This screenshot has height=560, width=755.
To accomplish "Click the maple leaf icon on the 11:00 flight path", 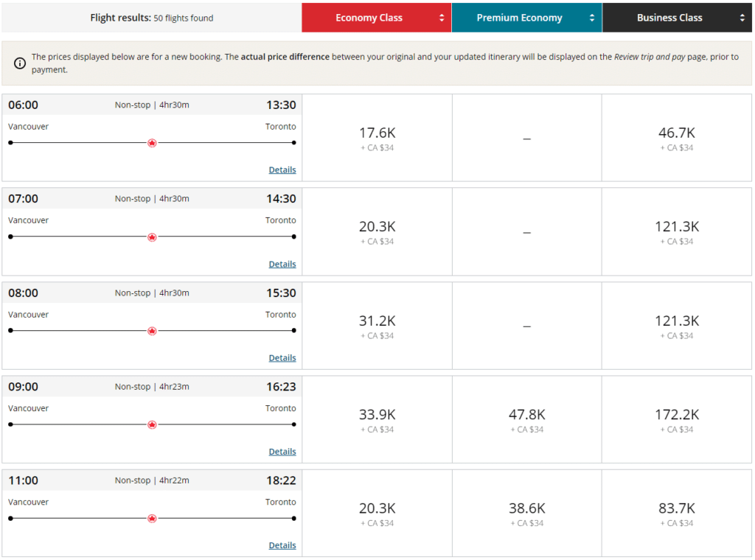I will [x=152, y=518].
